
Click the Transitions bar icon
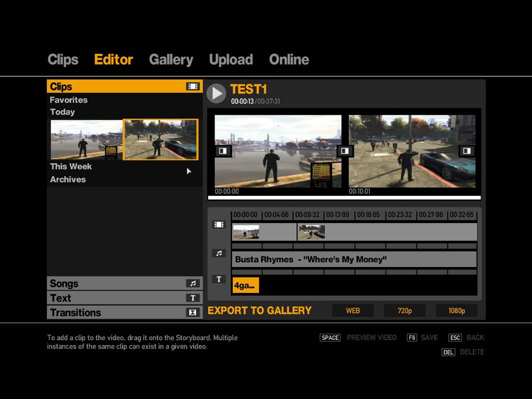pos(193,313)
